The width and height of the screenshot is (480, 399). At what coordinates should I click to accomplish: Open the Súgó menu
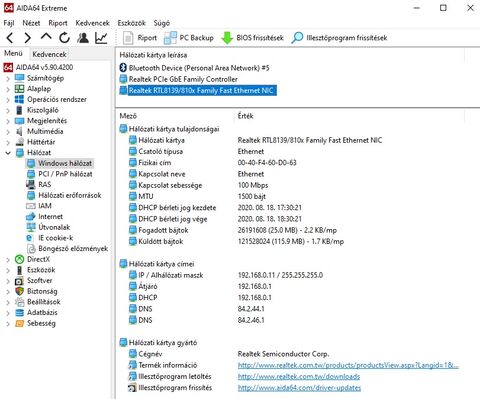pyautogui.click(x=162, y=23)
